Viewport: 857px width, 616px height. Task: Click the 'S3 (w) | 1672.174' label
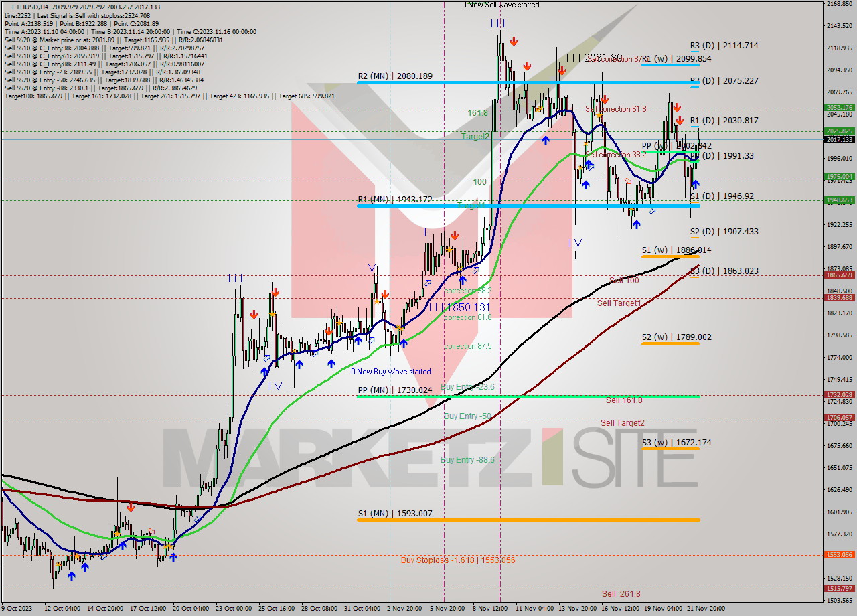676,443
